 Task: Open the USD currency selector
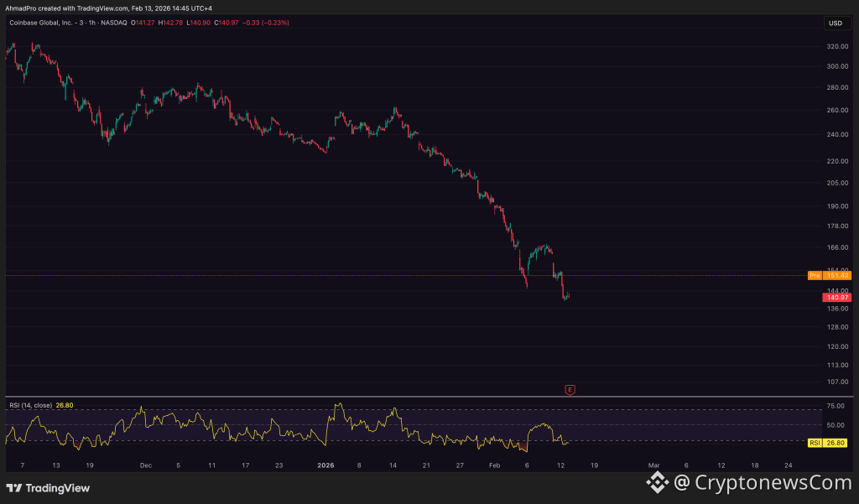[x=837, y=23]
